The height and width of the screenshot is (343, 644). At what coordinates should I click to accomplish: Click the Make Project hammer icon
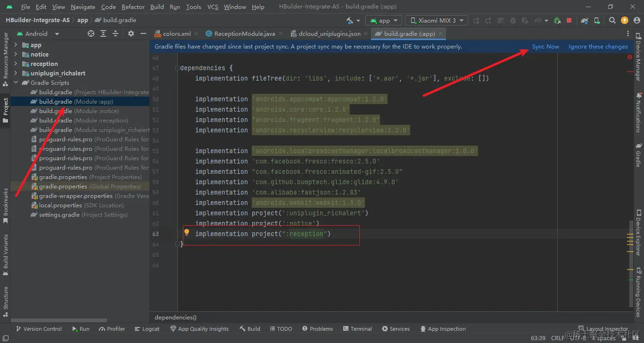(349, 20)
